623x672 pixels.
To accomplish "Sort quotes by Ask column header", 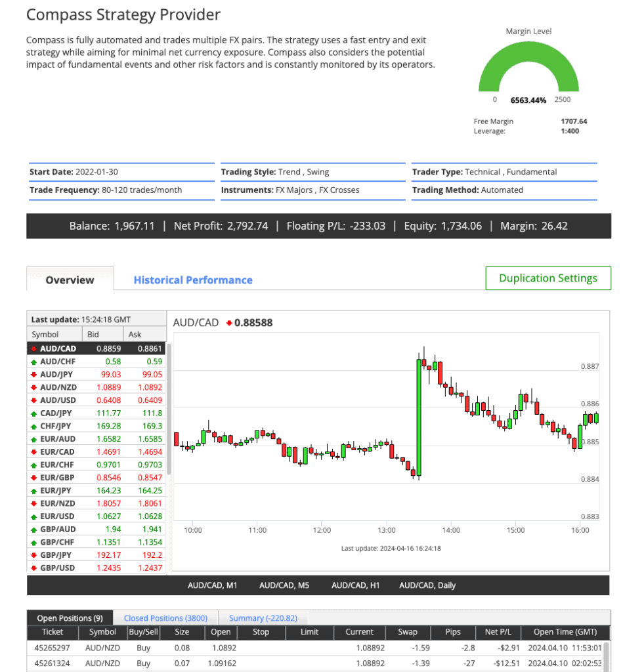I will 144,334.
